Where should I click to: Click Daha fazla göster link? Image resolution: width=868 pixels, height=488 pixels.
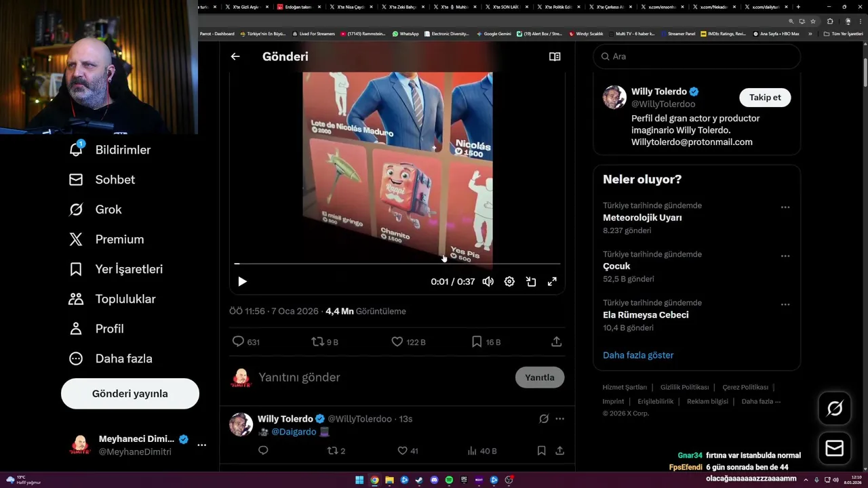[638, 355]
